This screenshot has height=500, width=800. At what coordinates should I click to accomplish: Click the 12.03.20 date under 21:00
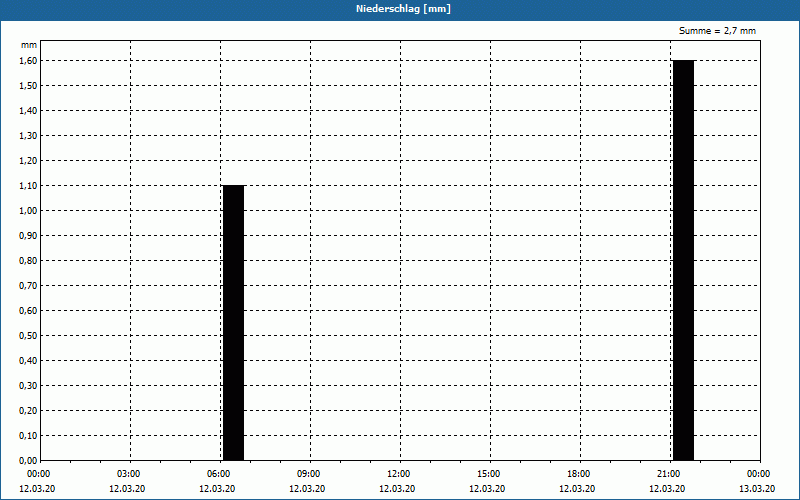coord(667,489)
